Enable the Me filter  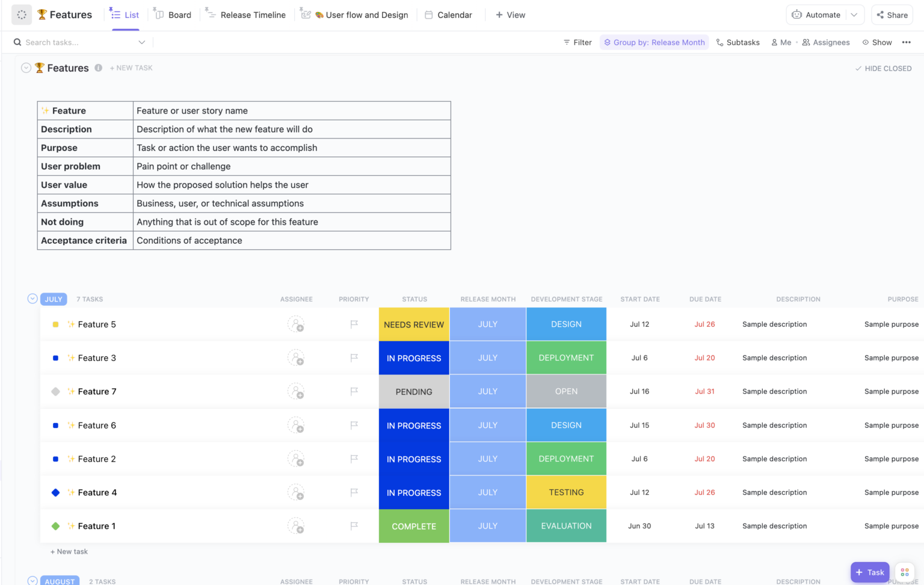[x=781, y=42]
